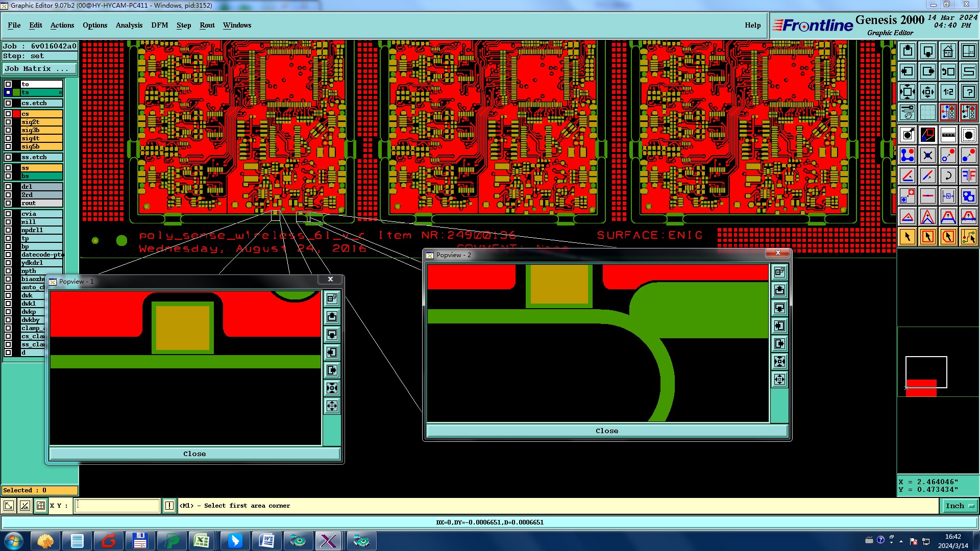The width and height of the screenshot is (980, 551).
Task: Click the red cs layer color swatch
Action: pyautogui.click(x=16, y=114)
